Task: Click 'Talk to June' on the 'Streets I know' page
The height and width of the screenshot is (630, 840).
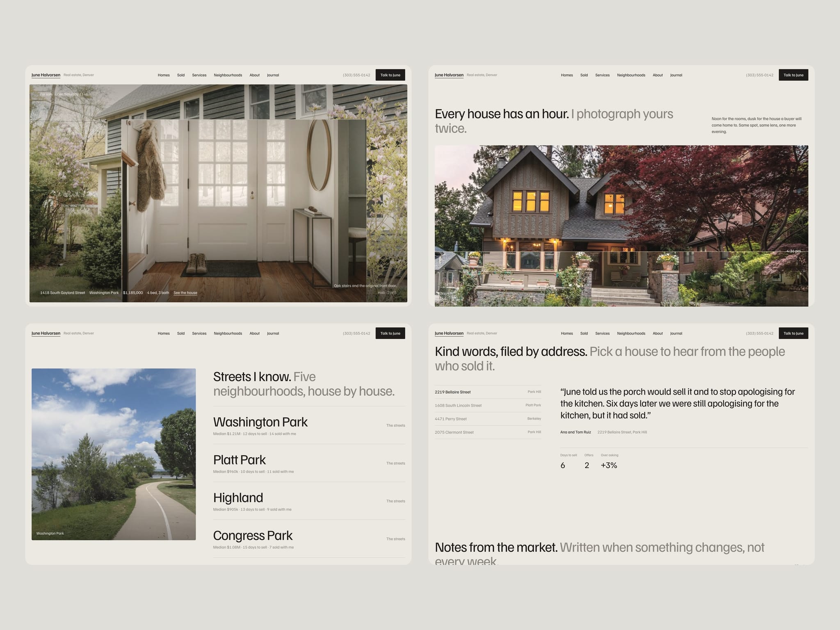Action: [x=390, y=333]
